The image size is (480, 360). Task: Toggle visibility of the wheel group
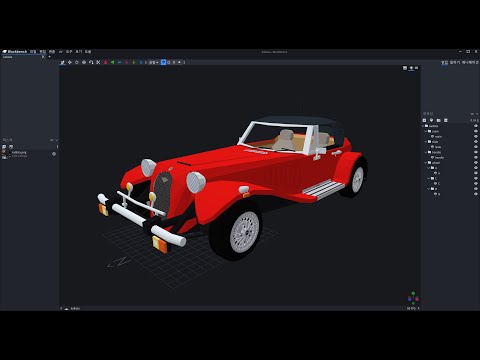[x=476, y=163]
